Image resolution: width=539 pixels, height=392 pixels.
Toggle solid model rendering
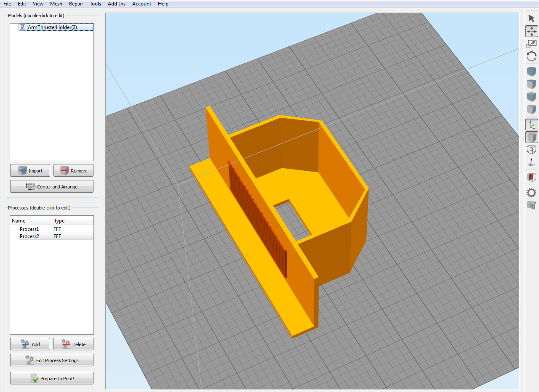coord(531,137)
